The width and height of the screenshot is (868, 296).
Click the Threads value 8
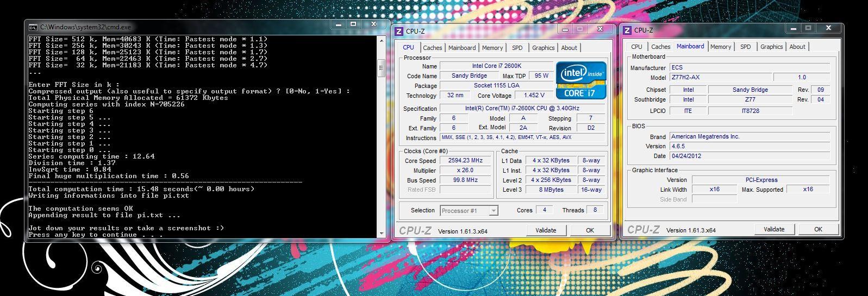click(x=595, y=210)
